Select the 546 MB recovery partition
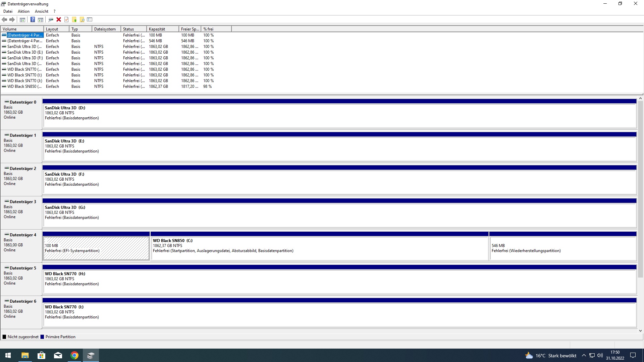The width and height of the screenshot is (644, 362). (562, 248)
